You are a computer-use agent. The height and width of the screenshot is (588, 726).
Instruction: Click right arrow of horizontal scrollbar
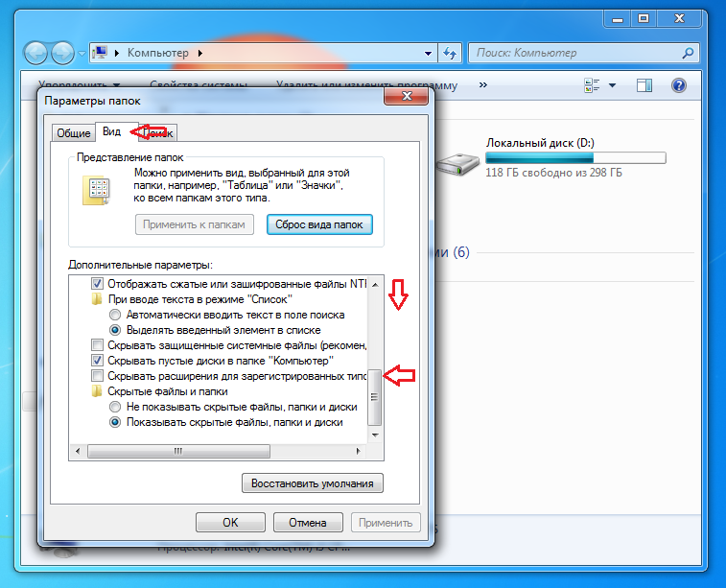pyautogui.click(x=358, y=451)
